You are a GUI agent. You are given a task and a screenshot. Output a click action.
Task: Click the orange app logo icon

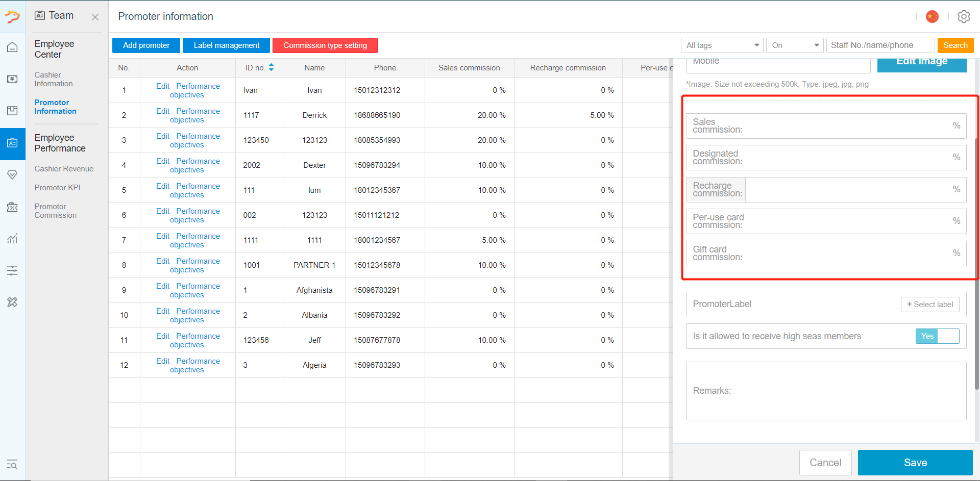pyautogui.click(x=12, y=17)
